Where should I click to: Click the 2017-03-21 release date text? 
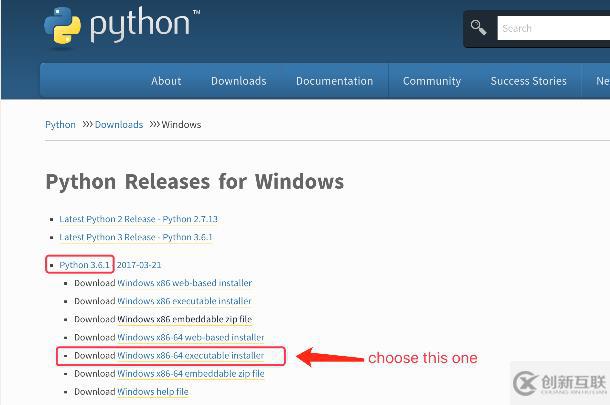pyautogui.click(x=139, y=265)
